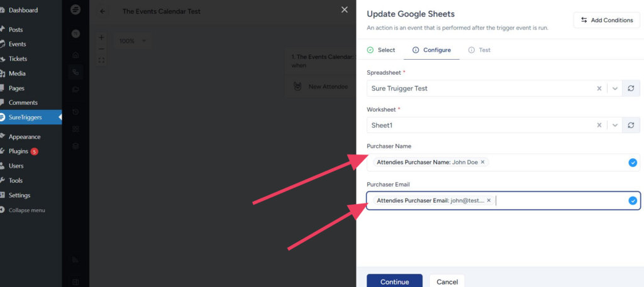Toggle the Purchaser Email blue check icon
Screen dimensions: 644x287
tap(632, 201)
